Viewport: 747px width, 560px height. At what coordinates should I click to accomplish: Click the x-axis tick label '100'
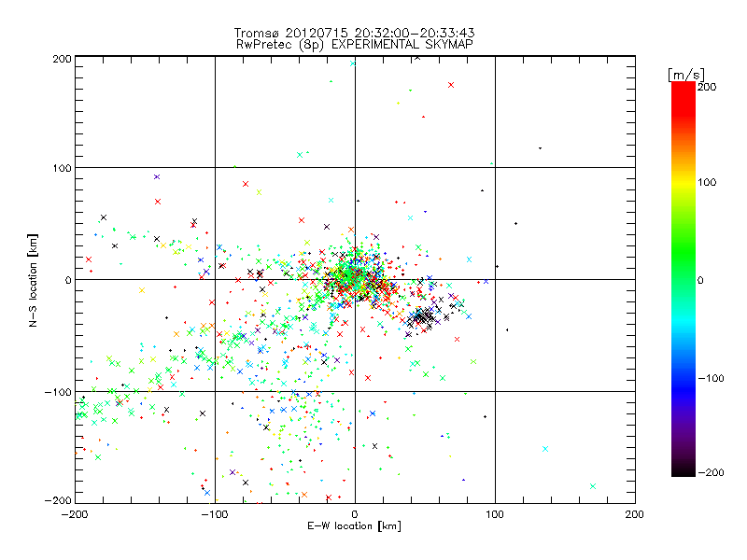pos(495,514)
